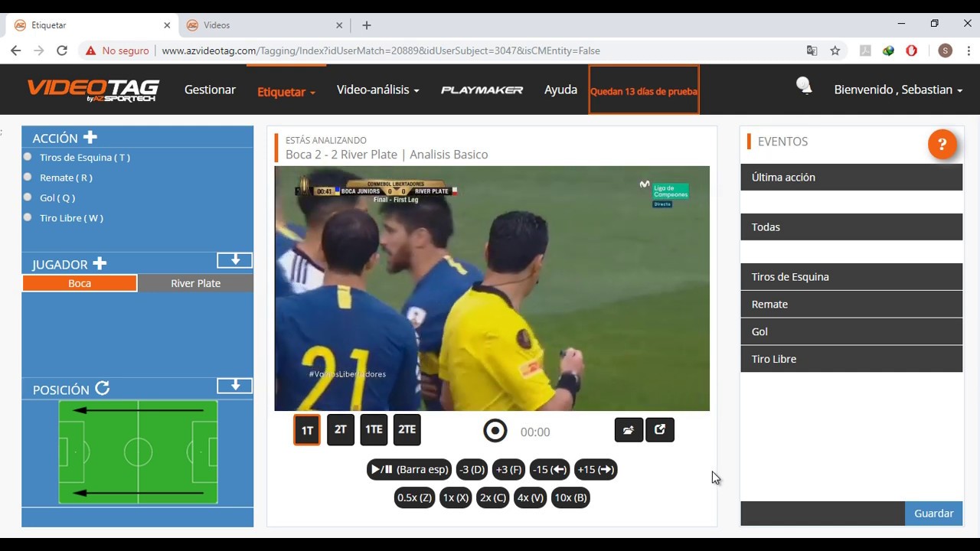This screenshot has height=551, width=980.
Task: Add a new action with the Acción plus icon
Action: pos(90,138)
